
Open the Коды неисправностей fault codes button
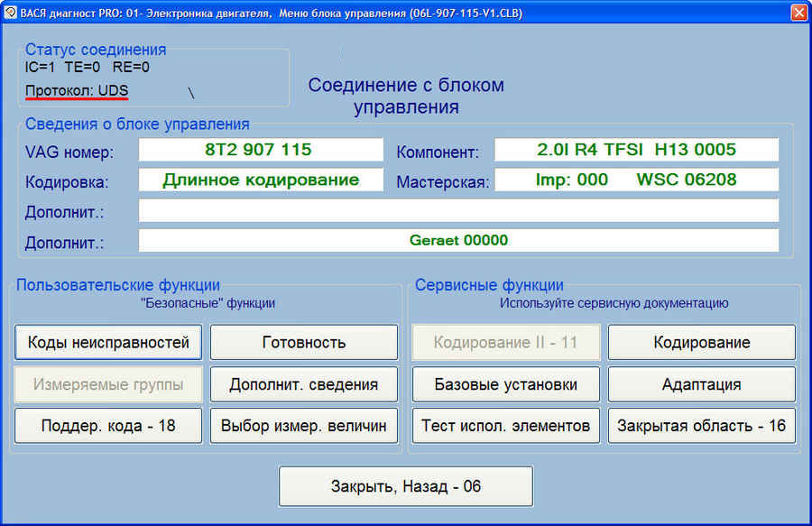coord(108,342)
